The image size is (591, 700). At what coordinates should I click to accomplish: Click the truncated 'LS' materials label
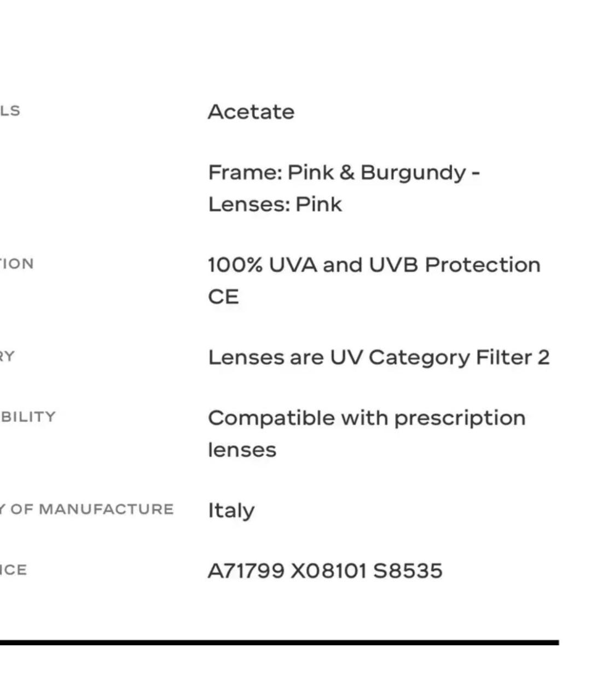pos(10,110)
